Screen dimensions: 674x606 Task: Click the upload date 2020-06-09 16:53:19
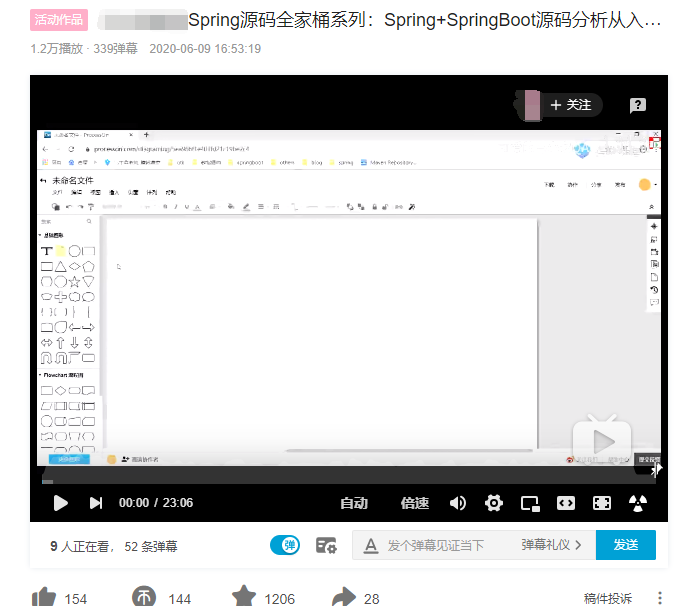click(x=205, y=49)
